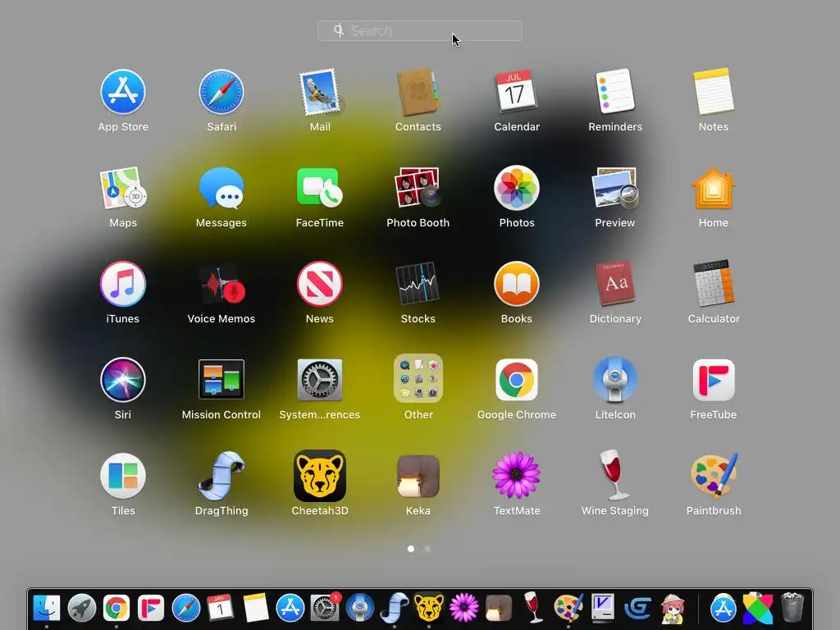Activate Siri from Launchpad
This screenshot has width=840, height=630.
tap(123, 380)
